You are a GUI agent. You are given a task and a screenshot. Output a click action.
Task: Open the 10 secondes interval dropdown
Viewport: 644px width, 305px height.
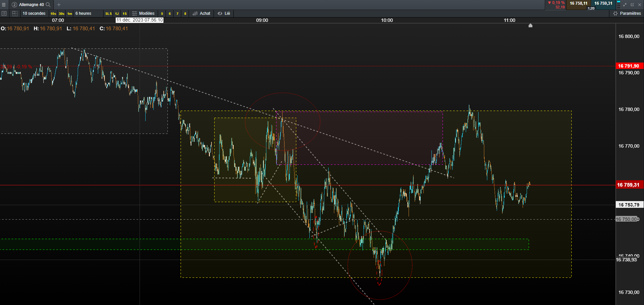click(34, 13)
